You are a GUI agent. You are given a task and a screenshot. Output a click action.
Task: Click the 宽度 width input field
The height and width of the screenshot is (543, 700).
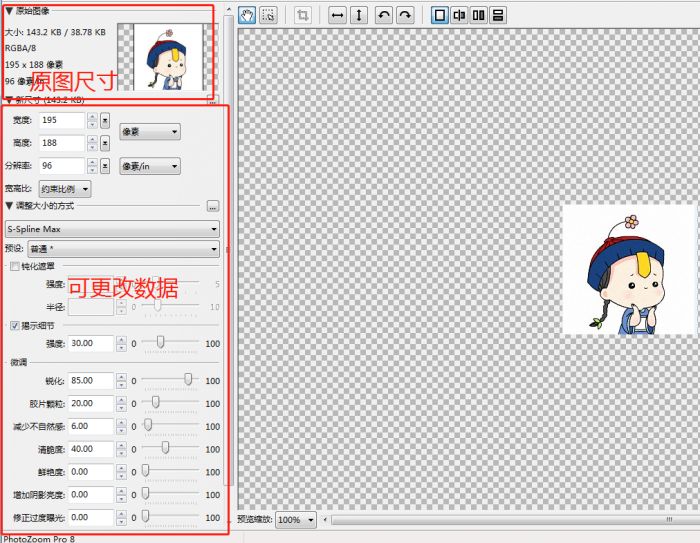click(62, 121)
